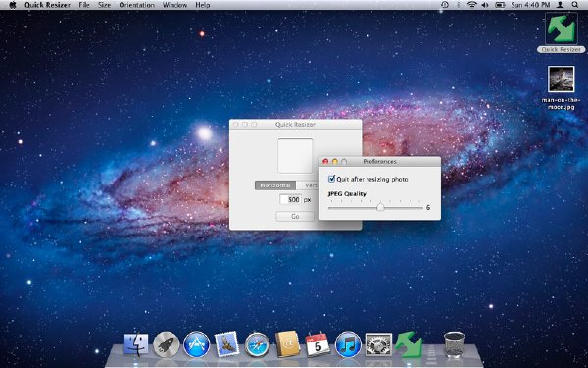The image size is (588, 368).
Task: Open the Quick Resizer desktop icon
Action: click(x=561, y=28)
